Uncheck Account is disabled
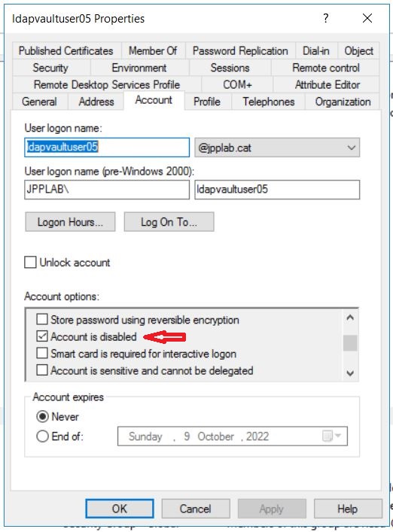Viewport: 393px width, 532px height. coord(42,336)
